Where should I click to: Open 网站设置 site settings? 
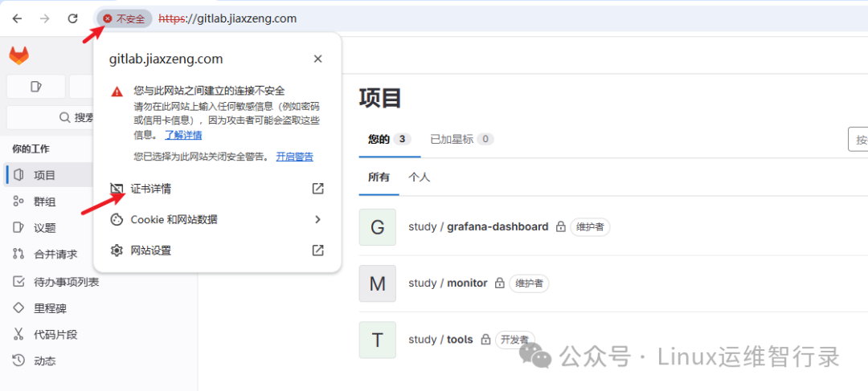coord(217,250)
